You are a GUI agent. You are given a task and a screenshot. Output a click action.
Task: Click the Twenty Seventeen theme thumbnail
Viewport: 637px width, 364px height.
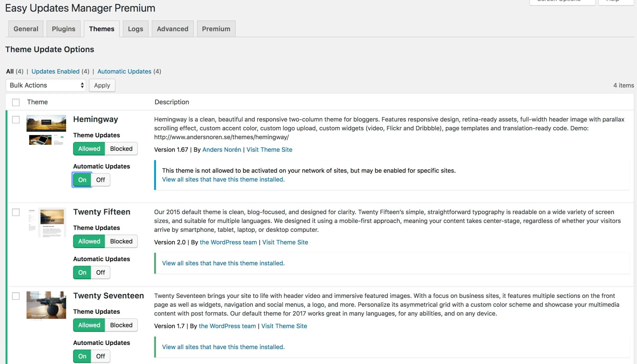[46, 305]
